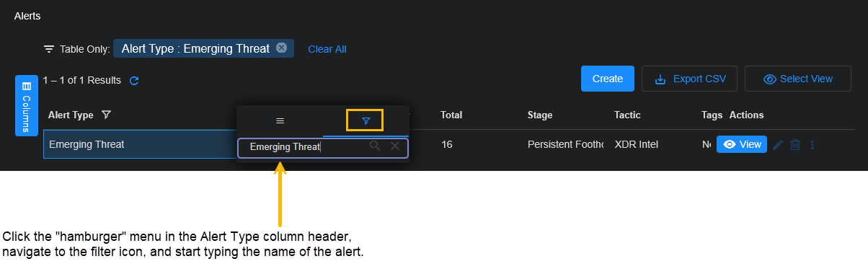This screenshot has width=868, height=269.
Task: Select the filter tab in the popup
Action: point(366,121)
